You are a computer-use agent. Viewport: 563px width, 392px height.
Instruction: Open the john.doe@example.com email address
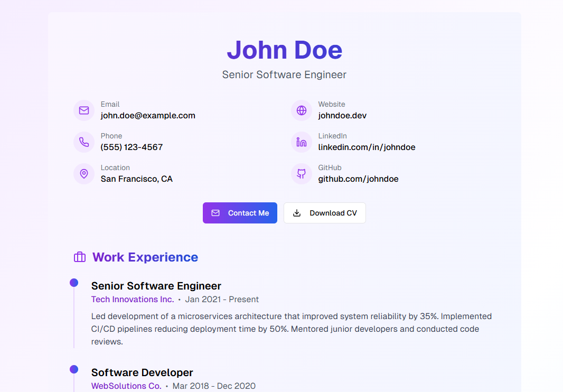[x=148, y=116]
